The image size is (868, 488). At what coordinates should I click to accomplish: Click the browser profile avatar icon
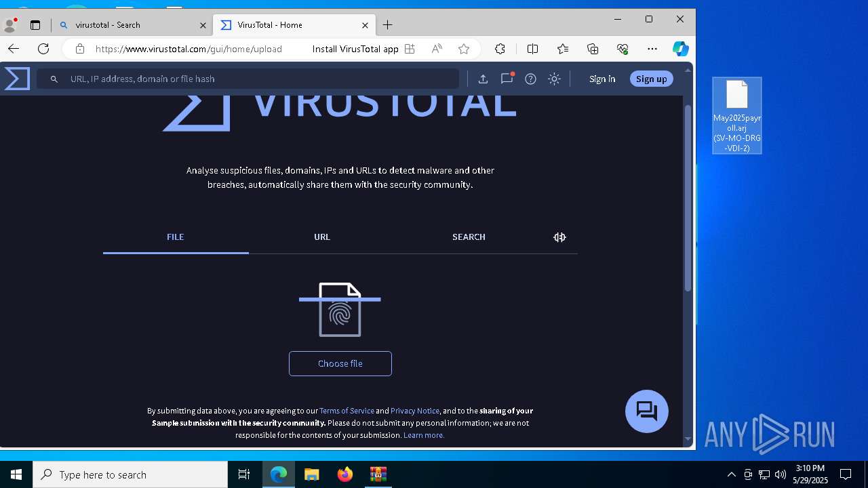click(x=10, y=25)
